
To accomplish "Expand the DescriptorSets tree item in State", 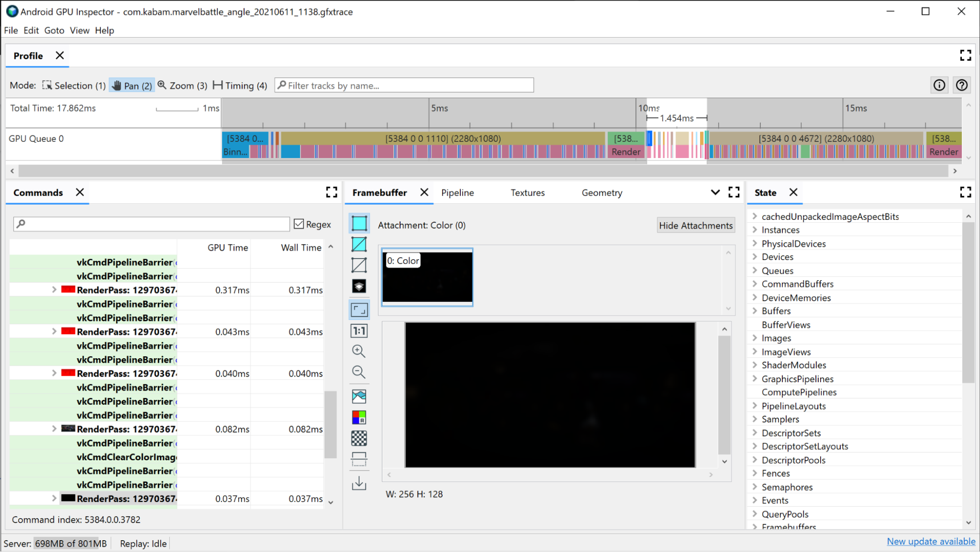I will 754,433.
